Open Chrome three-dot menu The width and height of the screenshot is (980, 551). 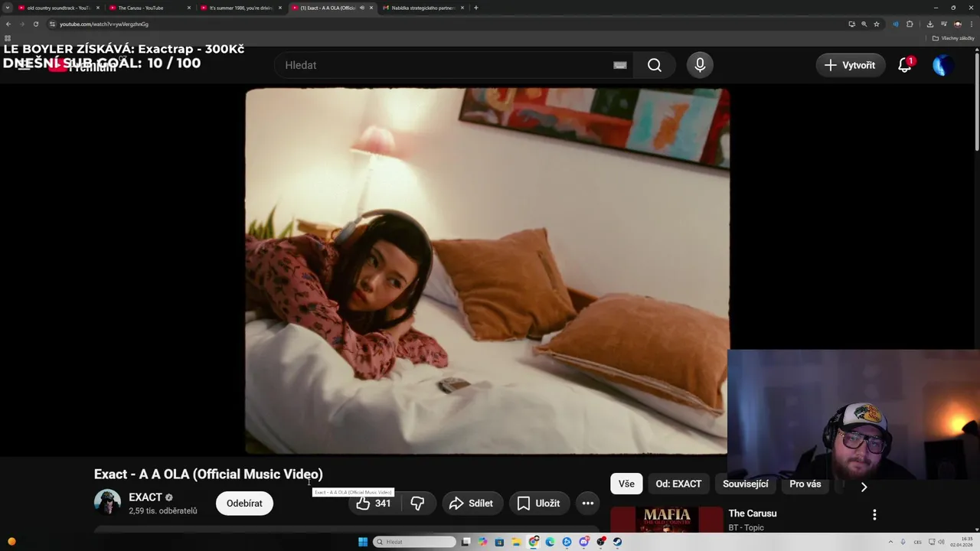pos(971,24)
